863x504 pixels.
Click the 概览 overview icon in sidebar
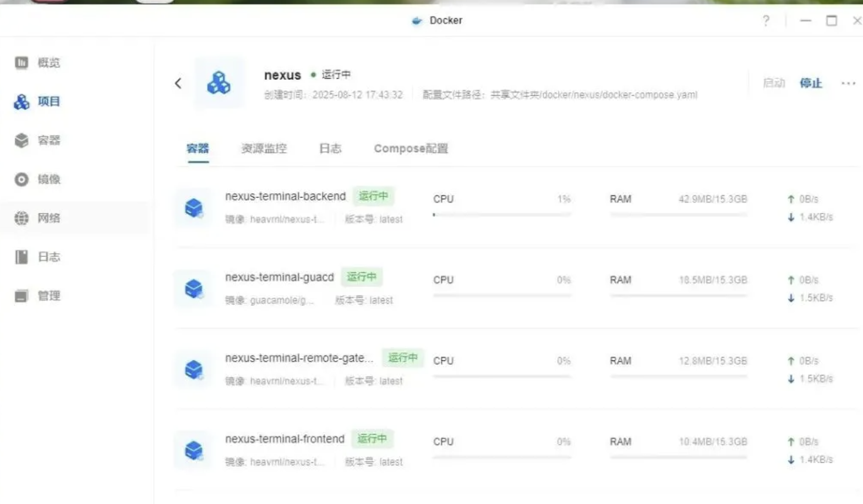(21, 63)
